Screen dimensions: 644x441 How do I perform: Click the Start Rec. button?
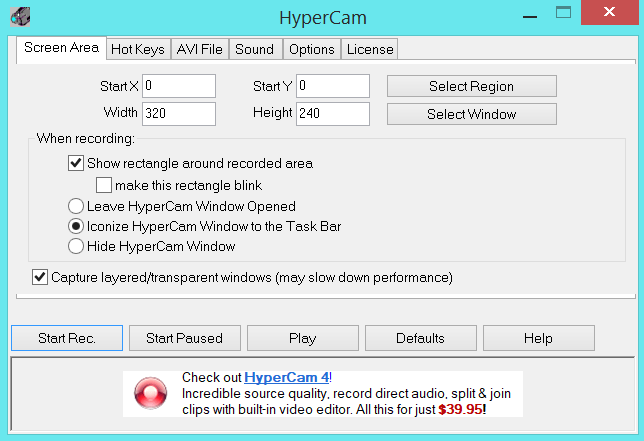[67, 338]
